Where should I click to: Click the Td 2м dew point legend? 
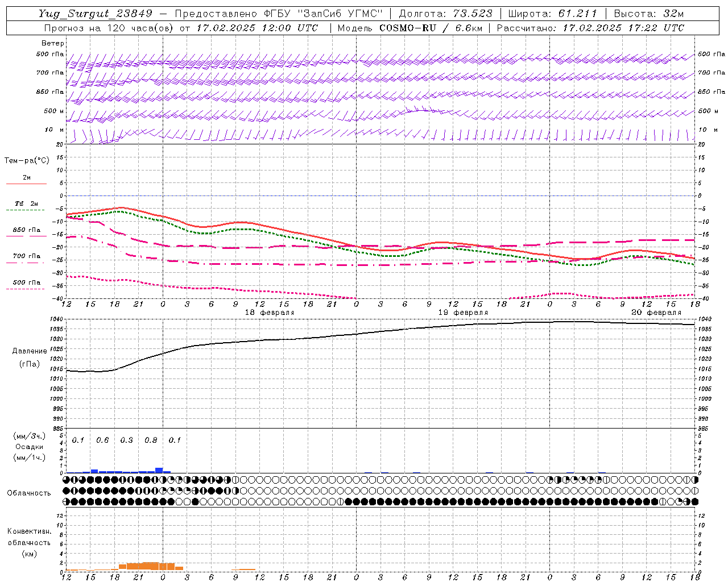26,203
